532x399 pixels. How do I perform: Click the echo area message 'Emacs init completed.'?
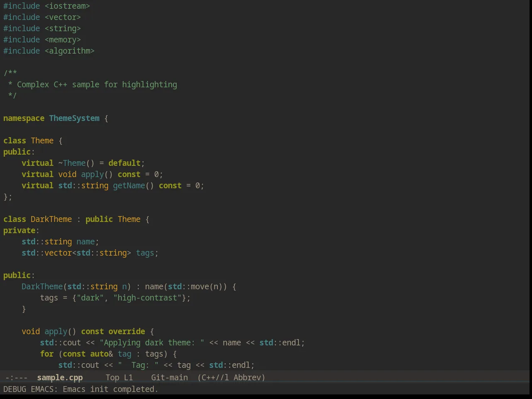tap(111, 389)
